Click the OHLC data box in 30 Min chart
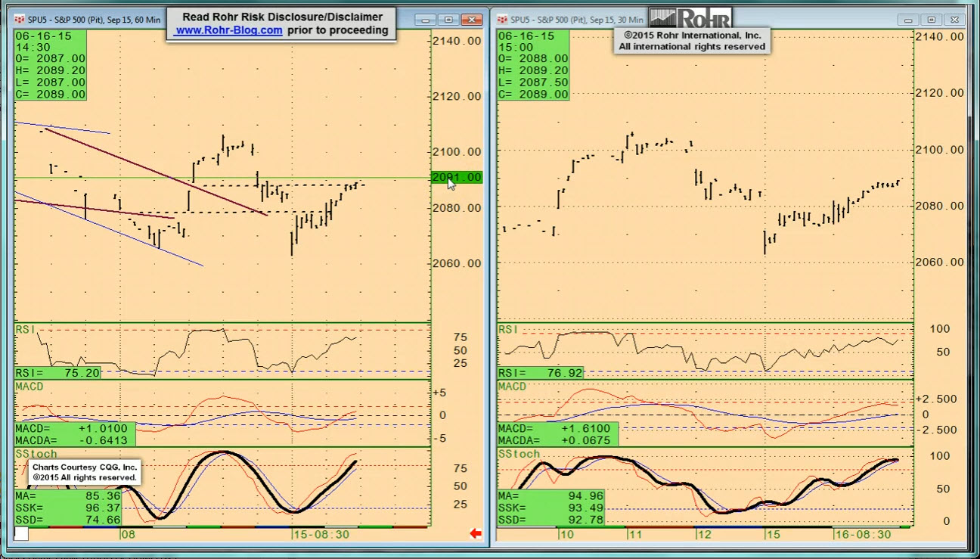 click(533, 65)
